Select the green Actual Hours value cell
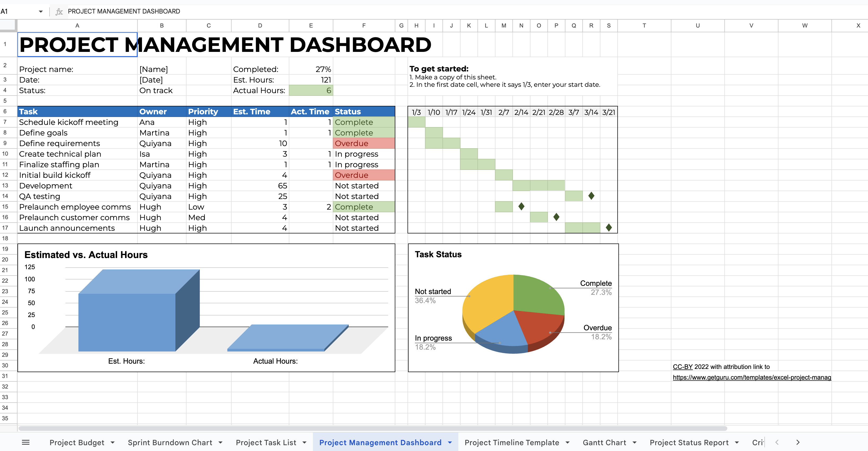 tap(311, 90)
